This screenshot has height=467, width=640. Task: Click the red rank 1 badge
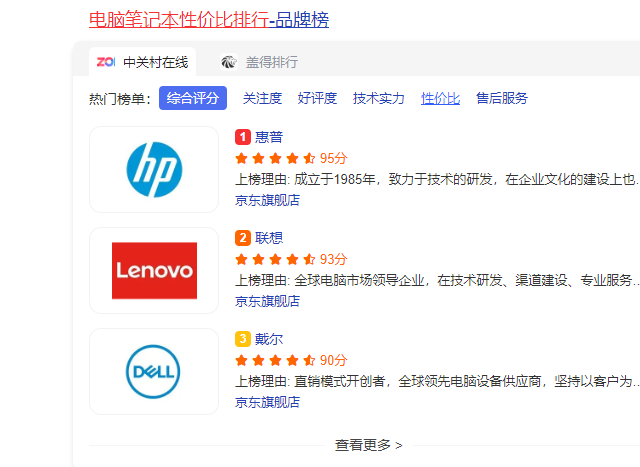click(242, 137)
